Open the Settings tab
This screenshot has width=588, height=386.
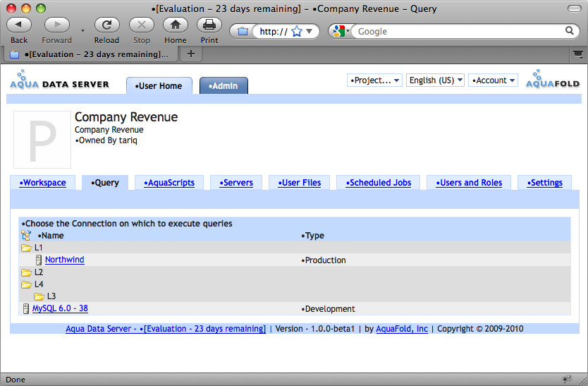pos(544,183)
